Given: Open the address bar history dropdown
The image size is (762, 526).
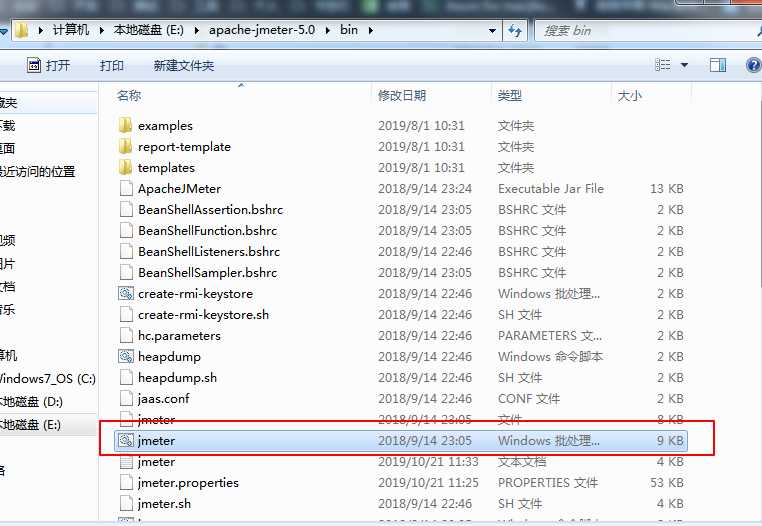Looking at the screenshot, I should coord(492,31).
